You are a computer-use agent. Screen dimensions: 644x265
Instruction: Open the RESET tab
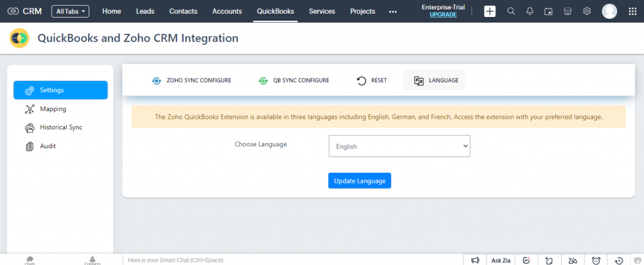371,80
